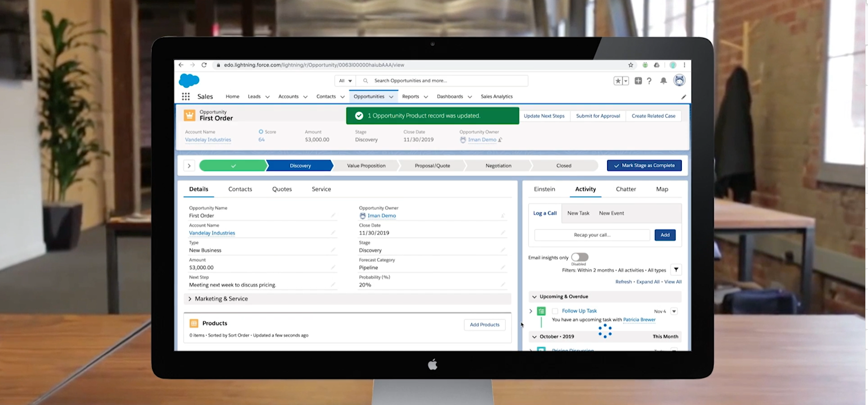
Task: Open the help question mark icon
Action: pyautogui.click(x=649, y=81)
